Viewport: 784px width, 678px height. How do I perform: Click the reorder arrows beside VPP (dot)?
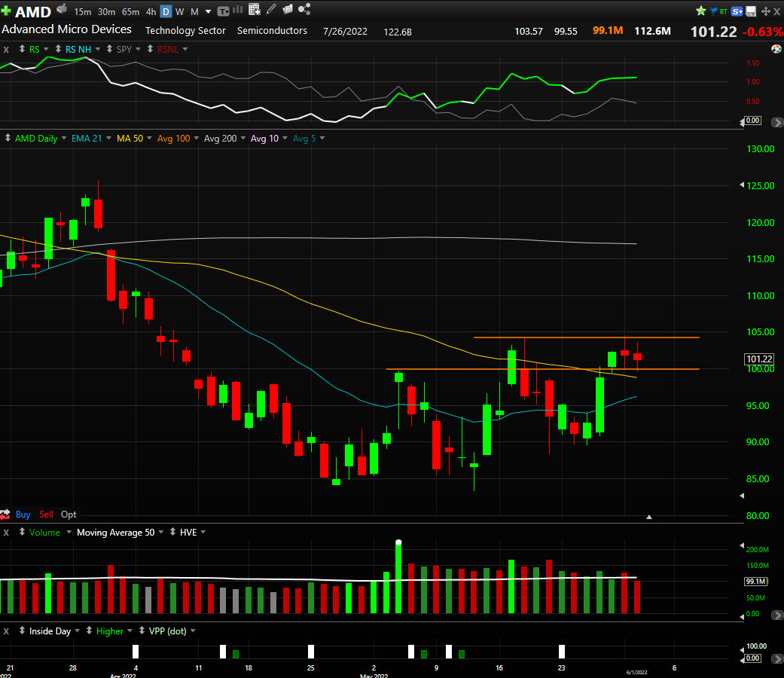[142, 631]
